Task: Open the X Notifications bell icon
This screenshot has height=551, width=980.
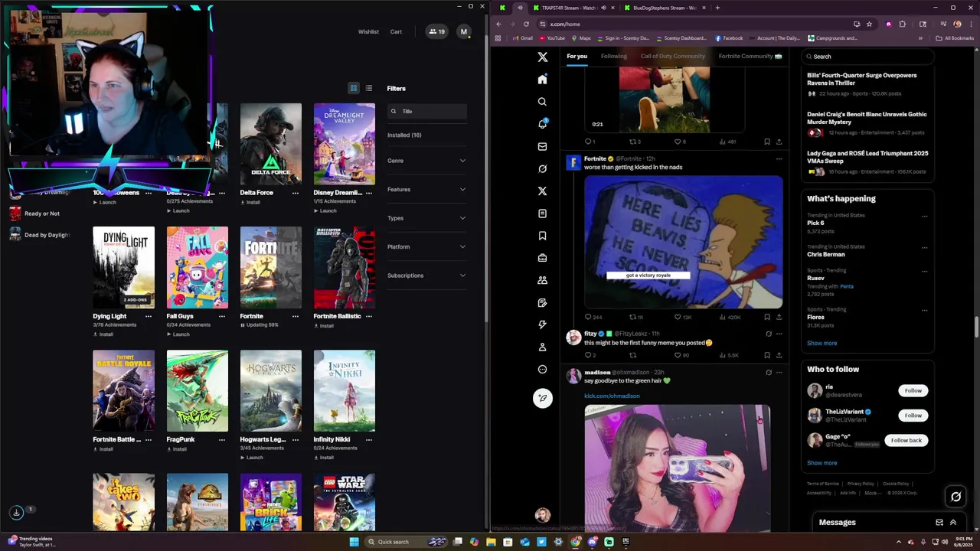Action: point(542,124)
